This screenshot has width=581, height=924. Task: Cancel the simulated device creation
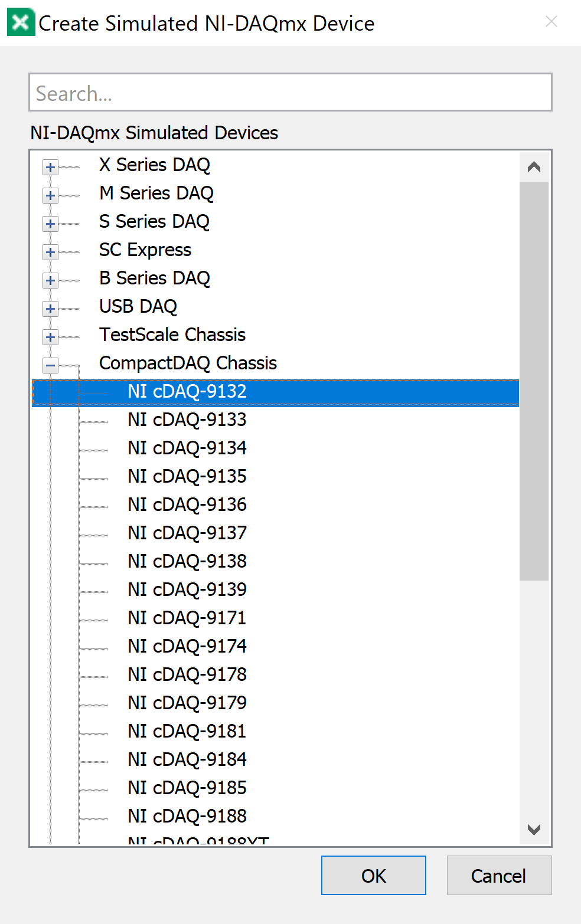[499, 876]
